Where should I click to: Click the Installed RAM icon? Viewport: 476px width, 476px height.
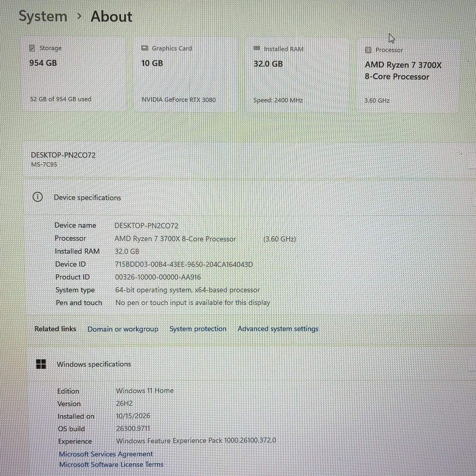click(257, 48)
